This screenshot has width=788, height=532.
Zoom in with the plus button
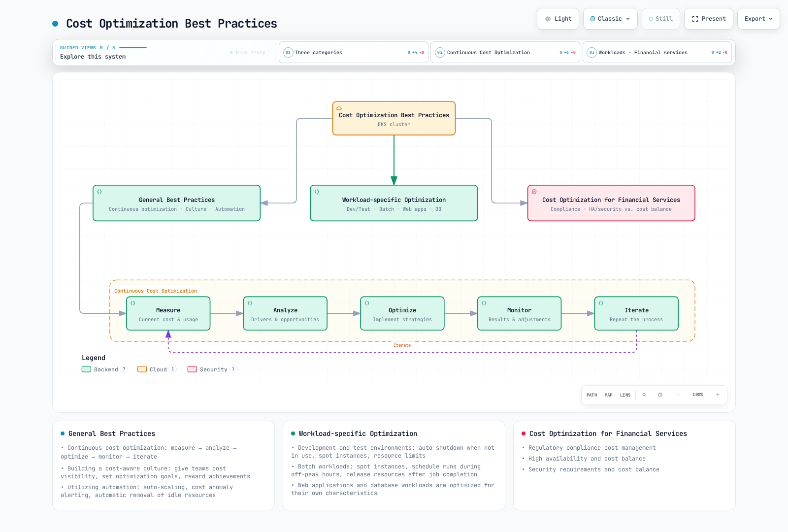click(x=718, y=395)
